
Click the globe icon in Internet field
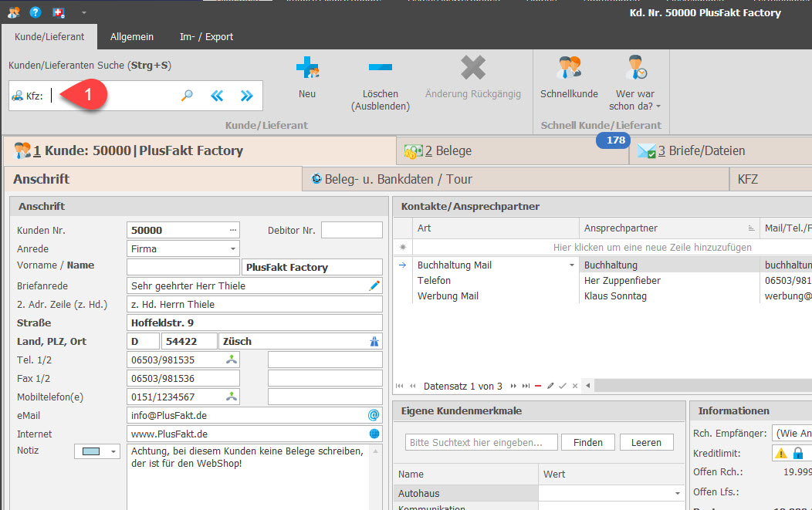[x=374, y=434]
